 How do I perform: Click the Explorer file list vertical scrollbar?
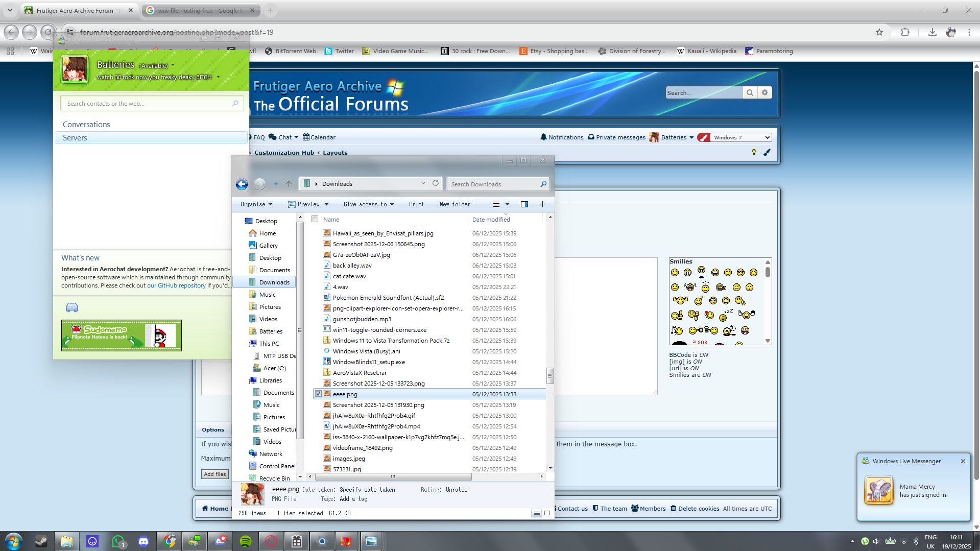tap(550, 375)
